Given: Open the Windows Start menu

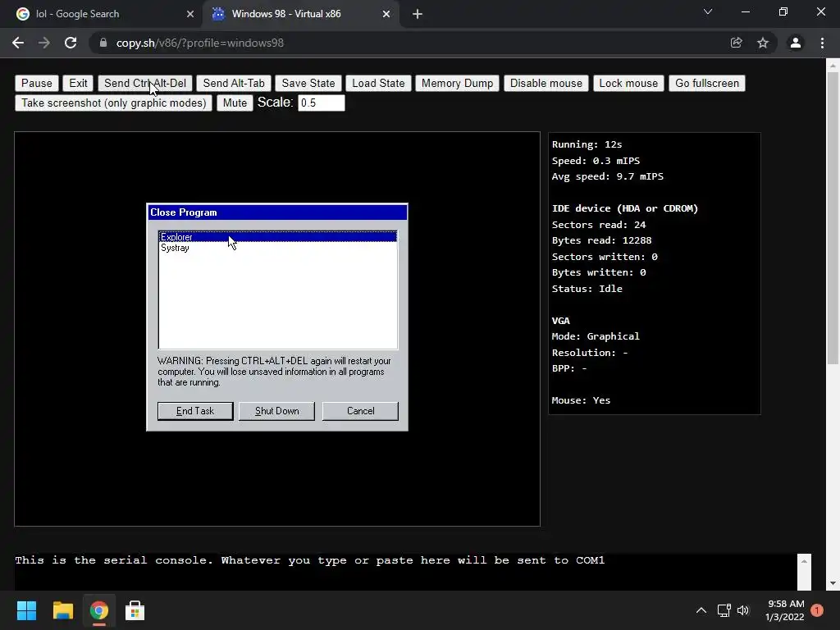Looking at the screenshot, I should [26, 610].
